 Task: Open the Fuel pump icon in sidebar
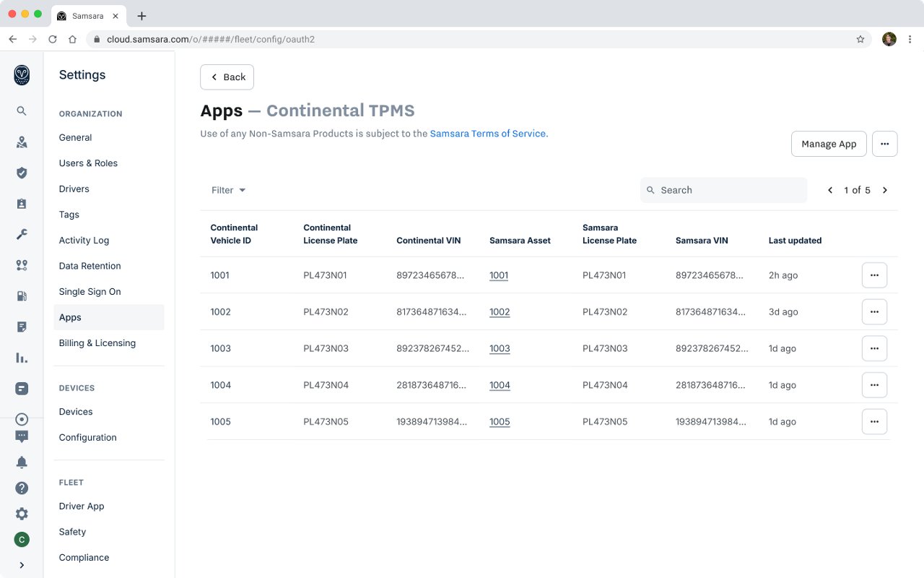[22, 296]
